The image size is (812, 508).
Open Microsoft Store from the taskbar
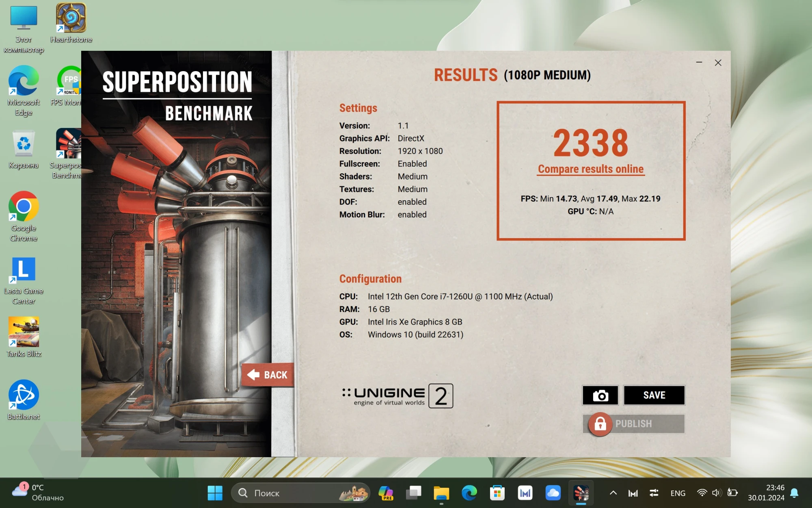pos(497,493)
